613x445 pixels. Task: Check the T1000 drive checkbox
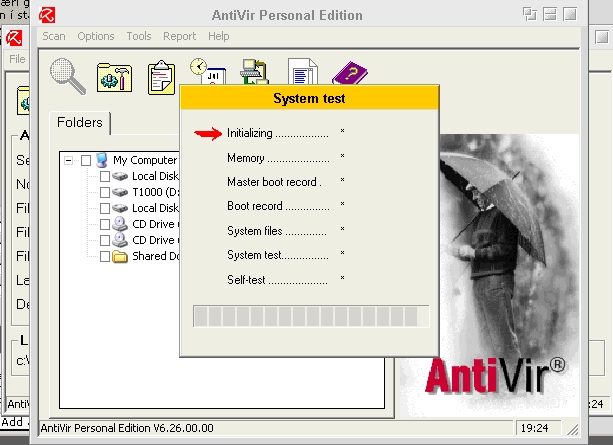(105, 192)
